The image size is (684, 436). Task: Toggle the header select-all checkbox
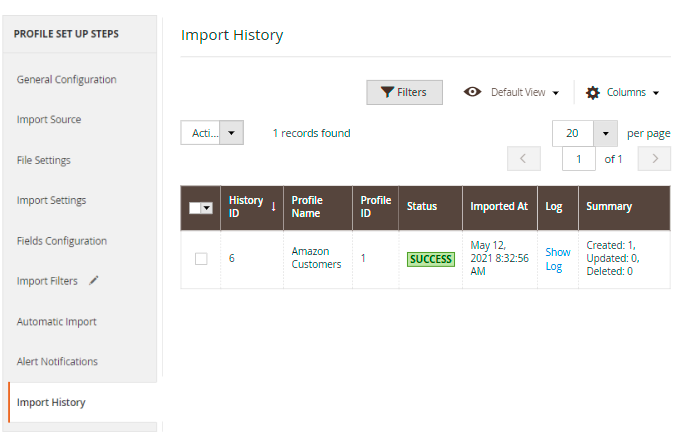pos(195,208)
